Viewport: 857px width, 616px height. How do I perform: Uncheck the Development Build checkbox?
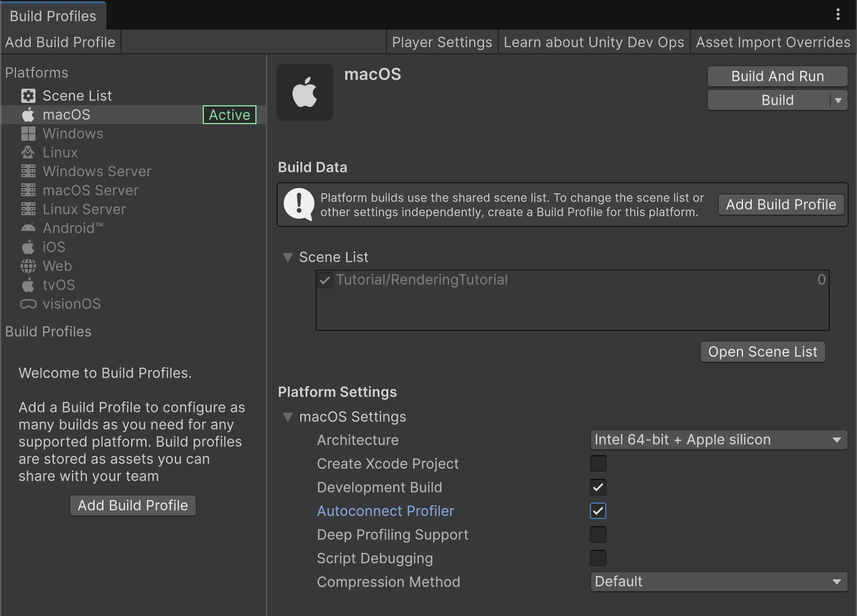[598, 487]
